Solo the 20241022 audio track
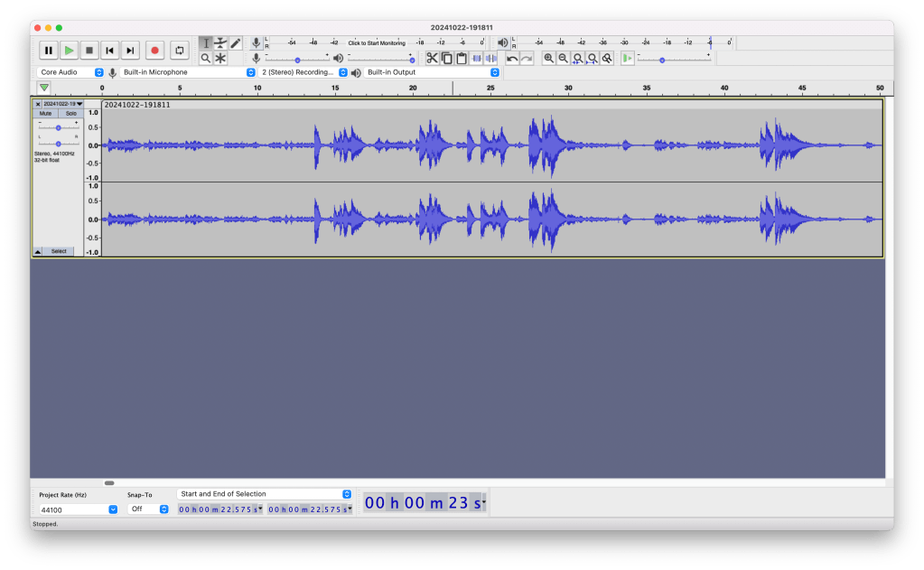 [x=70, y=114]
